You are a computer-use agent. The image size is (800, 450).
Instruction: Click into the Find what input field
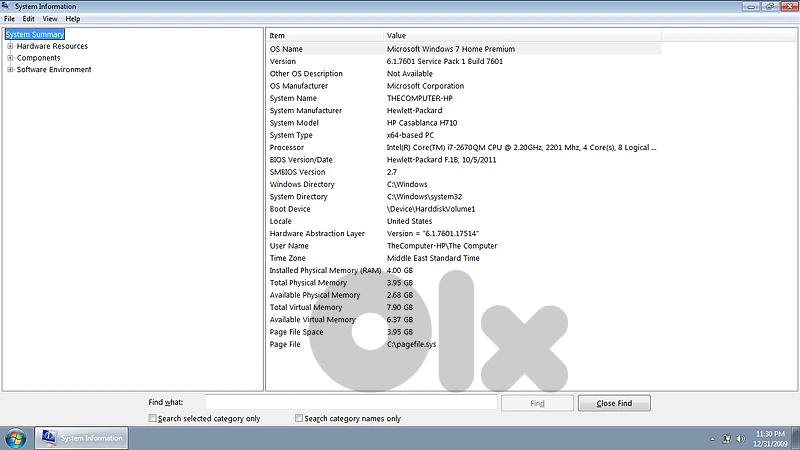(351, 402)
